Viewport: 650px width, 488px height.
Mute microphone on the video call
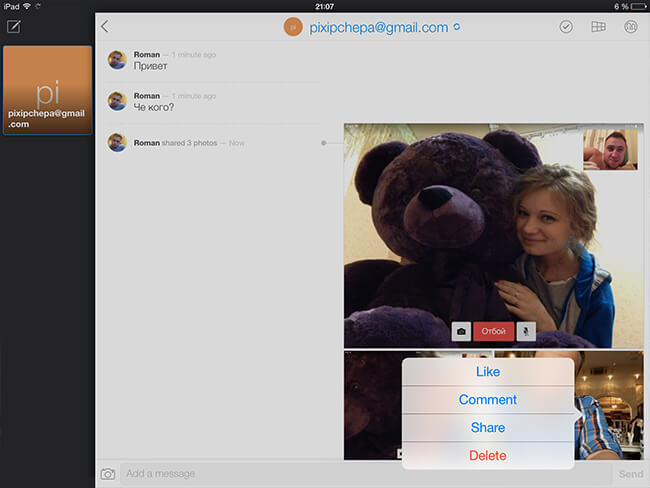526,331
